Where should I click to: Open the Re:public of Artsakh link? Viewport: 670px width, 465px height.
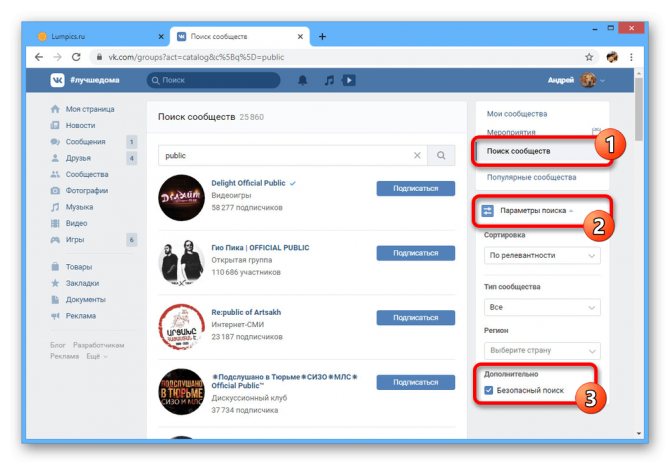point(246,312)
